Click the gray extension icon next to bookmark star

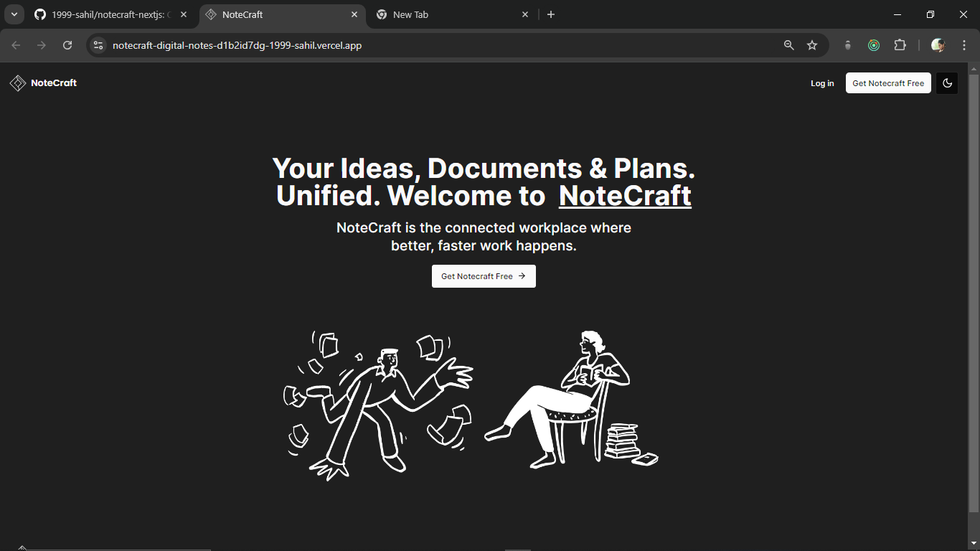click(x=848, y=45)
